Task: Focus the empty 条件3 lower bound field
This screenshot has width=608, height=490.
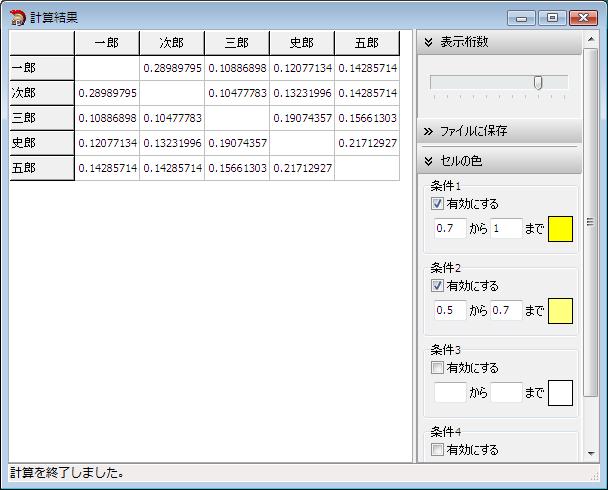Action: [x=450, y=393]
